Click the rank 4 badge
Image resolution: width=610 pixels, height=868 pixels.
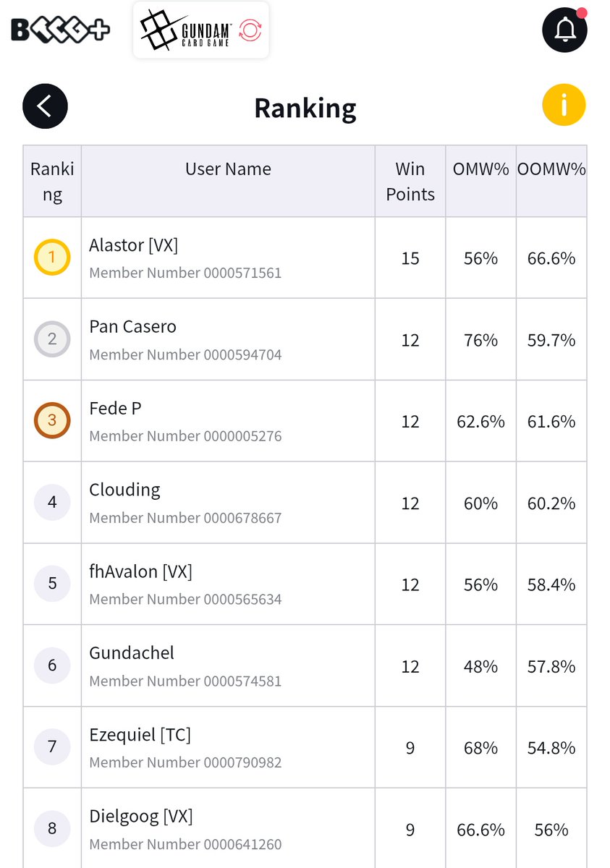52,502
